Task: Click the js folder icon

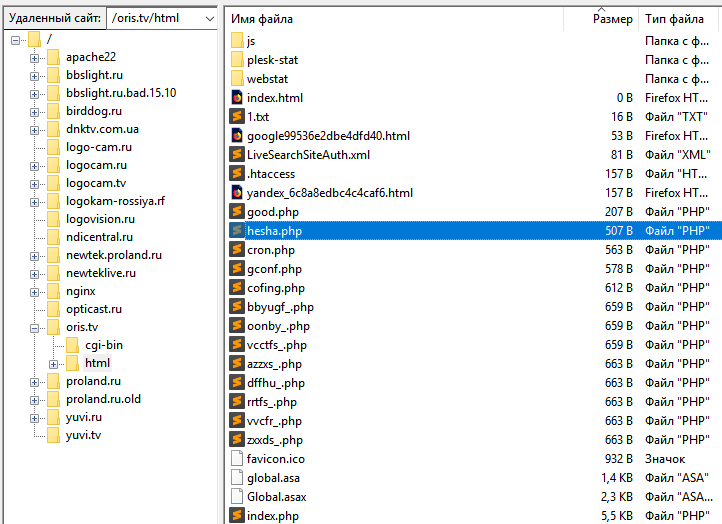Action: pos(237,41)
